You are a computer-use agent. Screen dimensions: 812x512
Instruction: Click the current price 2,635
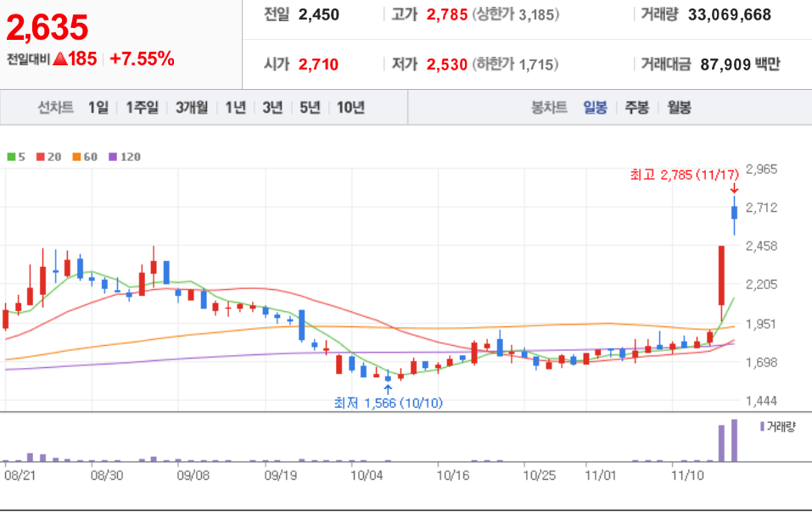[48, 27]
